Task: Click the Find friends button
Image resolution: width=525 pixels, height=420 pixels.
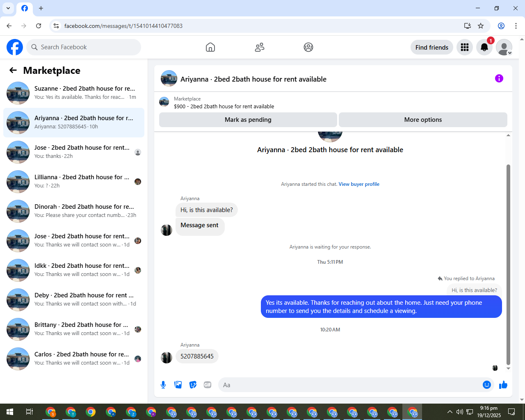Action: 432,47
